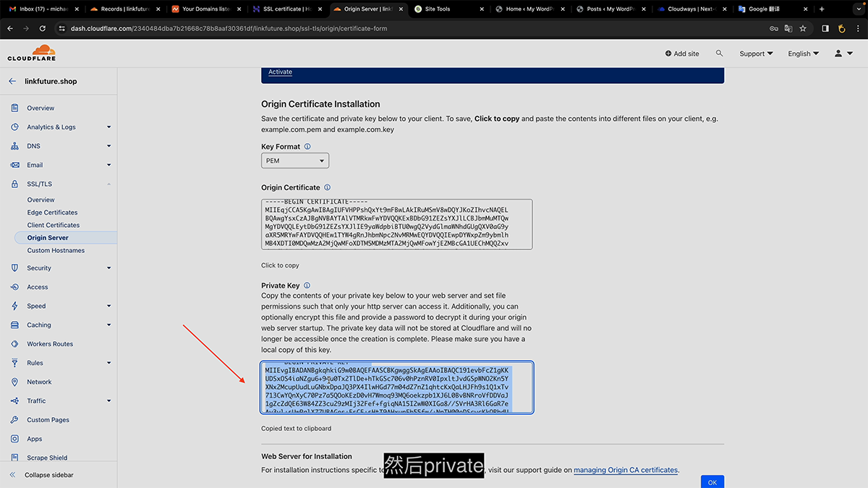Open SSL/TLS Overview submenu item
Image resolution: width=868 pixels, height=488 pixels.
41,200
